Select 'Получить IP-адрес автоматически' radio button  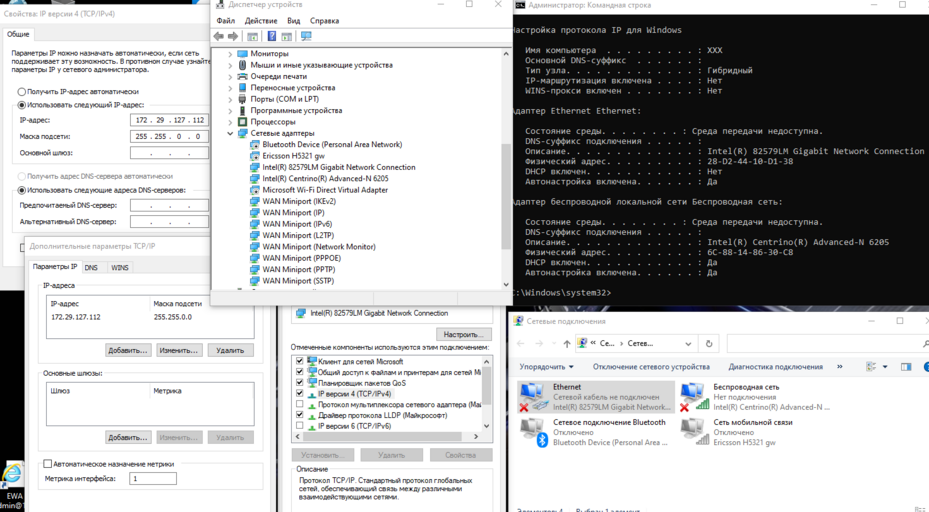click(22, 91)
